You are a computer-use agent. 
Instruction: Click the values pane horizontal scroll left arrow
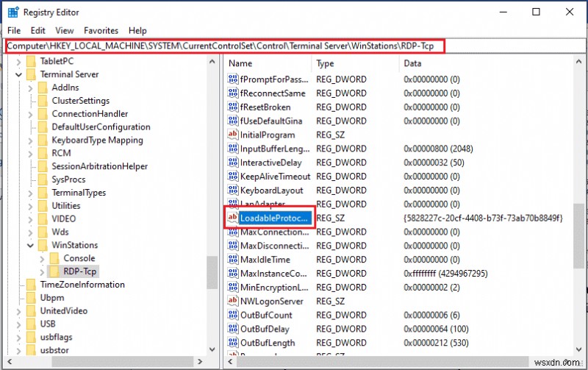(x=230, y=362)
